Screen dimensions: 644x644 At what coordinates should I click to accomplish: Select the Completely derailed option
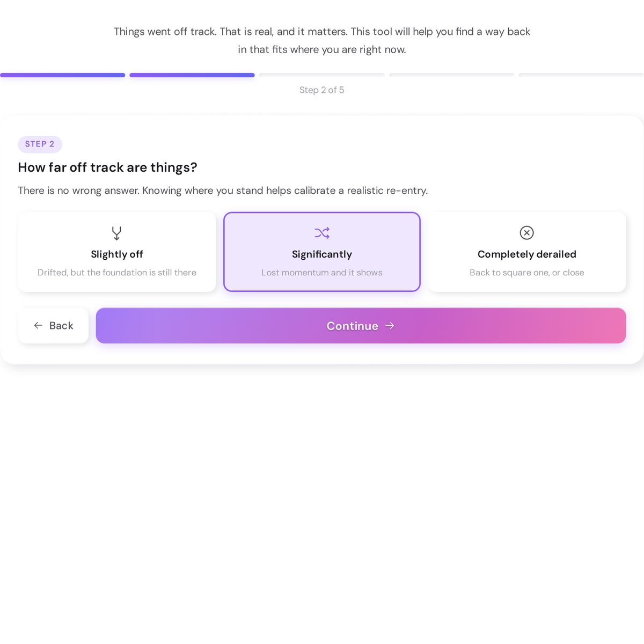pos(526,251)
